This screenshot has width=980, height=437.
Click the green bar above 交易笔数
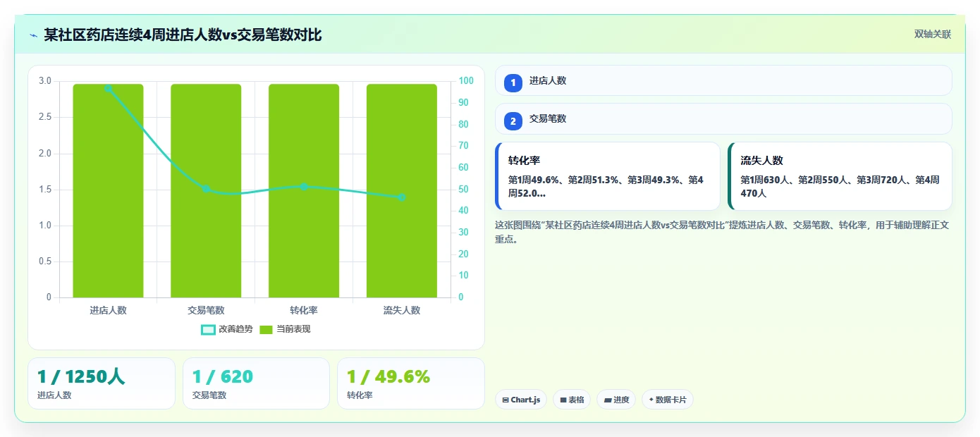pos(206,190)
